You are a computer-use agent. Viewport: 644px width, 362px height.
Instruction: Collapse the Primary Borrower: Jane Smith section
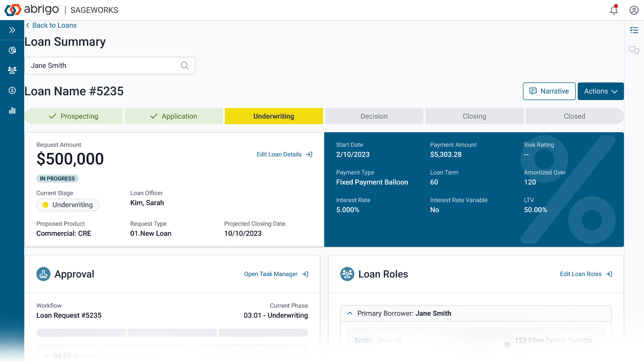coord(350,313)
